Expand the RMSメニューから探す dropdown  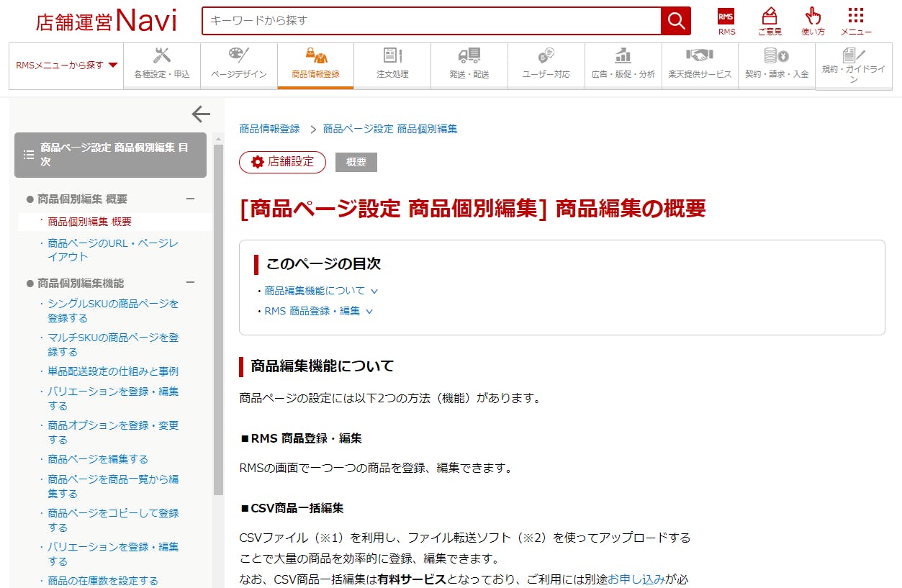(66, 65)
